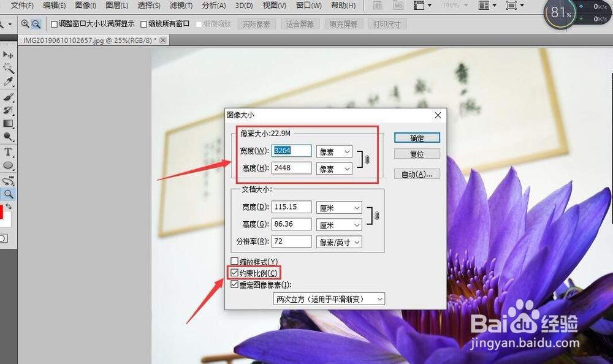The height and width of the screenshot is (364, 613).
Task: Open the 分析(A) menu
Action: (x=214, y=6)
